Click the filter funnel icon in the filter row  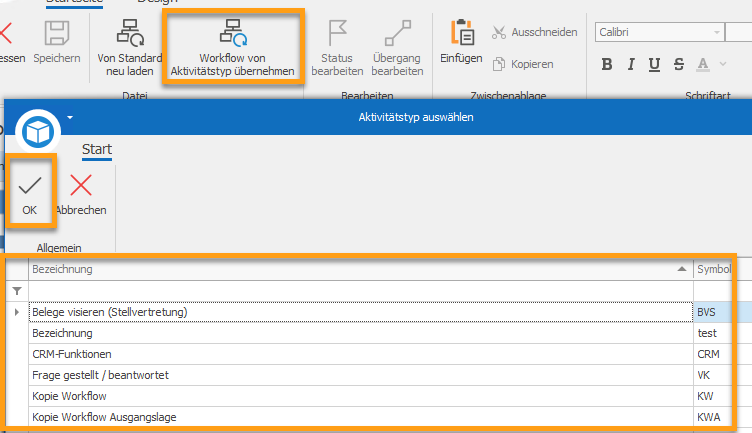[17, 291]
